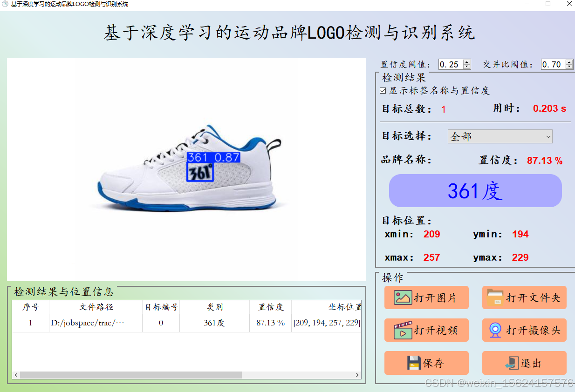
Task: Click the table scrollbar right arrow
Action: (x=357, y=375)
